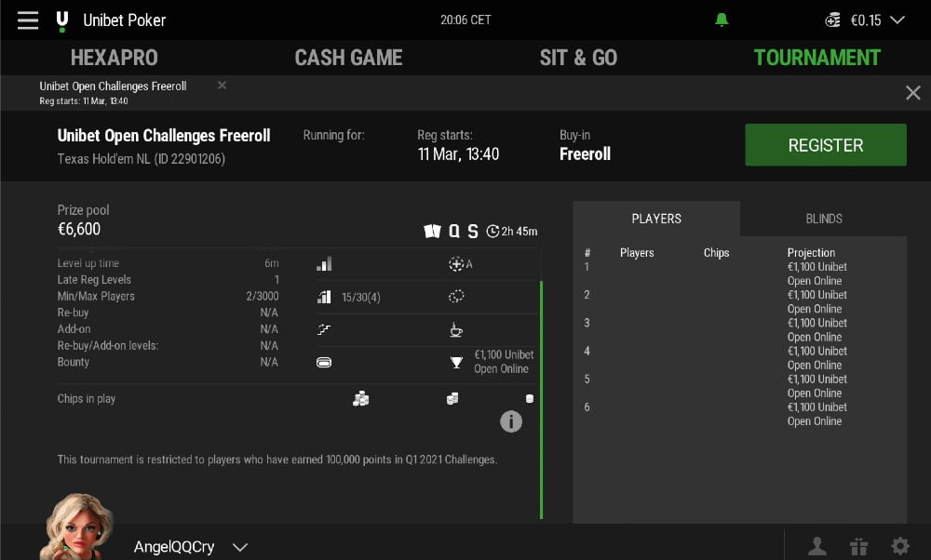Screen dimensions: 931x560
Task: Click the 2h 45m clock icon
Action: [x=492, y=232]
